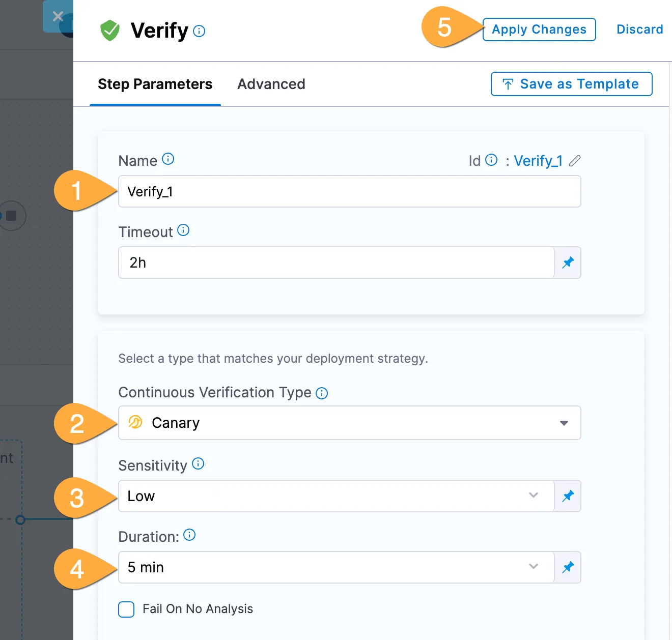Click the Id info icon

(491, 160)
